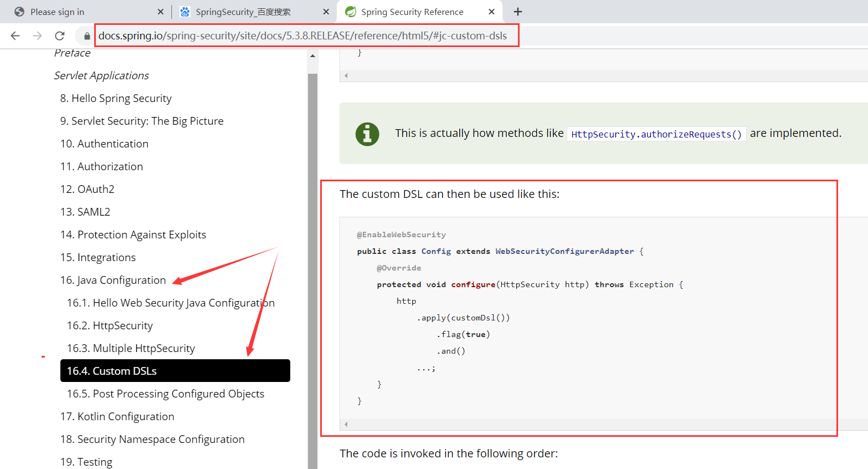Open '18. Security Namespace Configuration' chapter
Viewport: 868px width, 469px height.
[x=152, y=439]
